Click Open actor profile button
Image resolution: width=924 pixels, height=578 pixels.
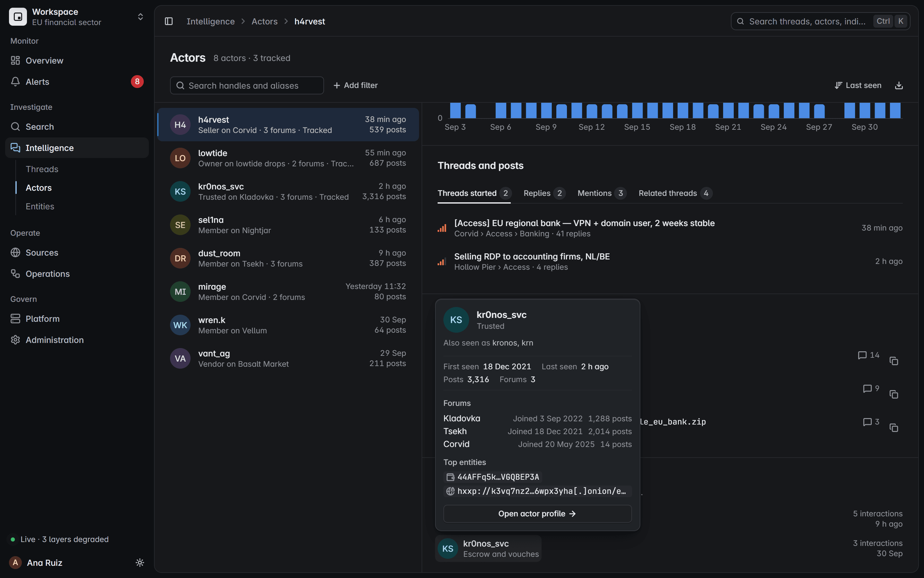(x=537, y=513)
